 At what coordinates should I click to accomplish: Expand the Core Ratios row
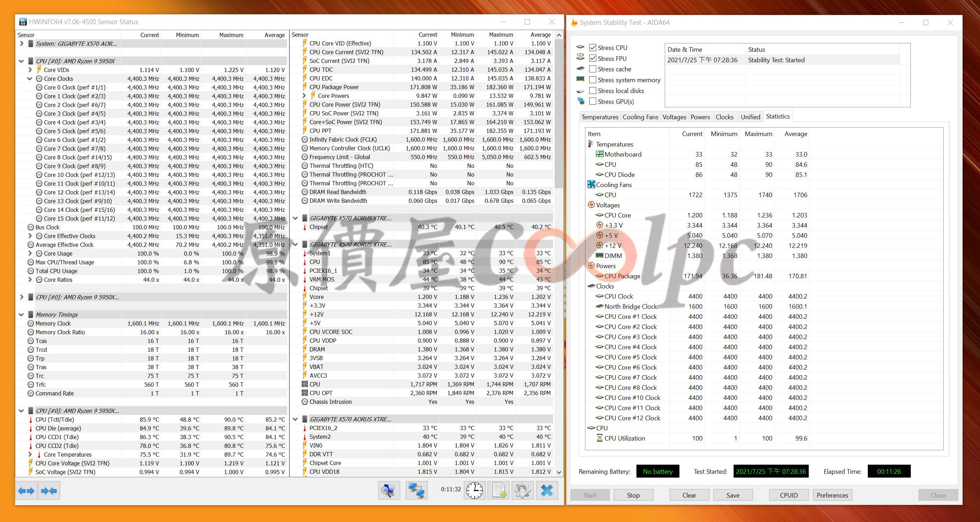coord(30,280)
